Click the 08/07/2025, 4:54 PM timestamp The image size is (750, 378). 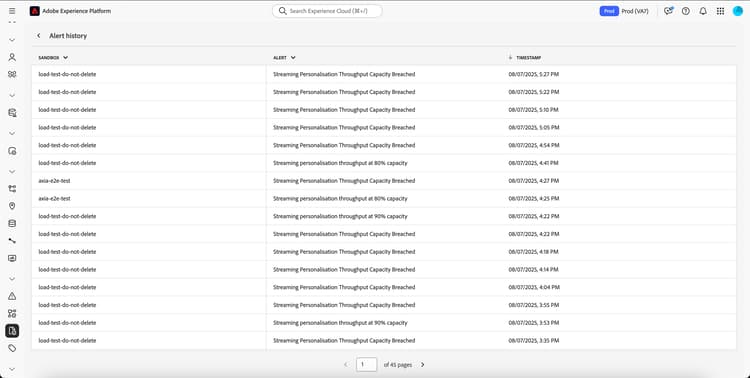(x=534, y=145)
